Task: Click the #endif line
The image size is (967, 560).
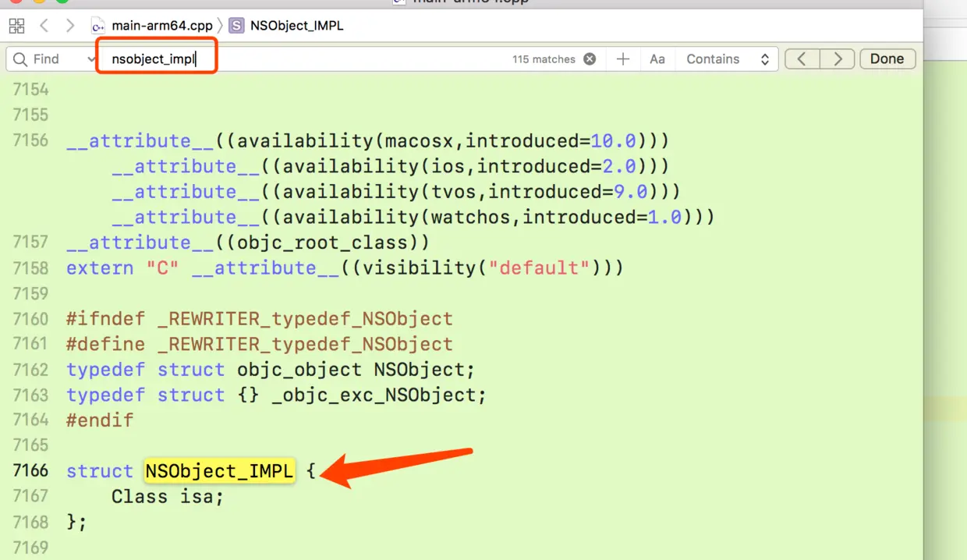Action: pyautogui.click(x=100, y=420)
